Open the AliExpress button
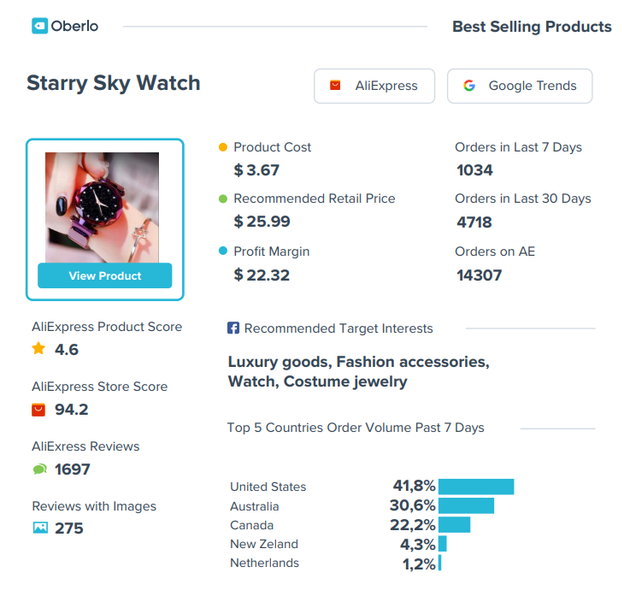The image size is (630, 609). point(373,86)
